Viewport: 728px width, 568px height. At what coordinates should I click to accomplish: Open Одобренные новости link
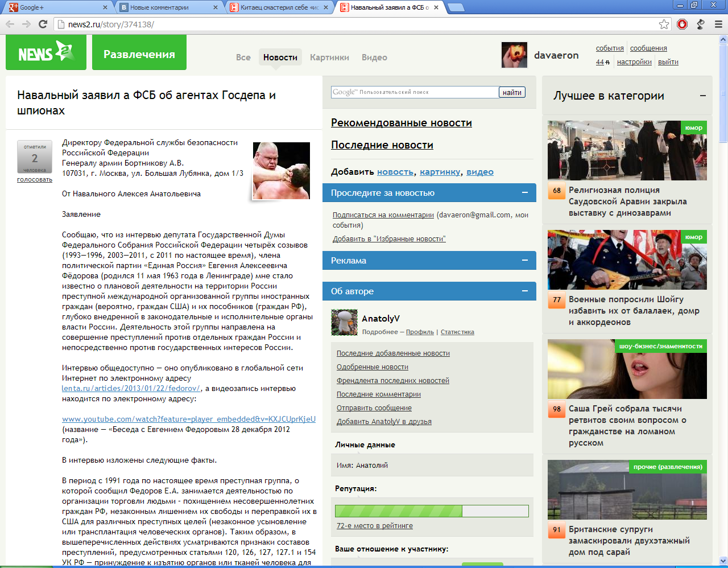tap(373, 367)
